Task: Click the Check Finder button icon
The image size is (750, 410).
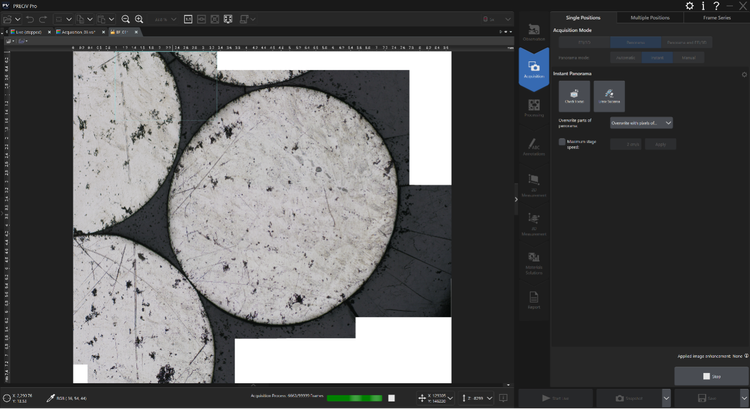Action: (573, 96)
